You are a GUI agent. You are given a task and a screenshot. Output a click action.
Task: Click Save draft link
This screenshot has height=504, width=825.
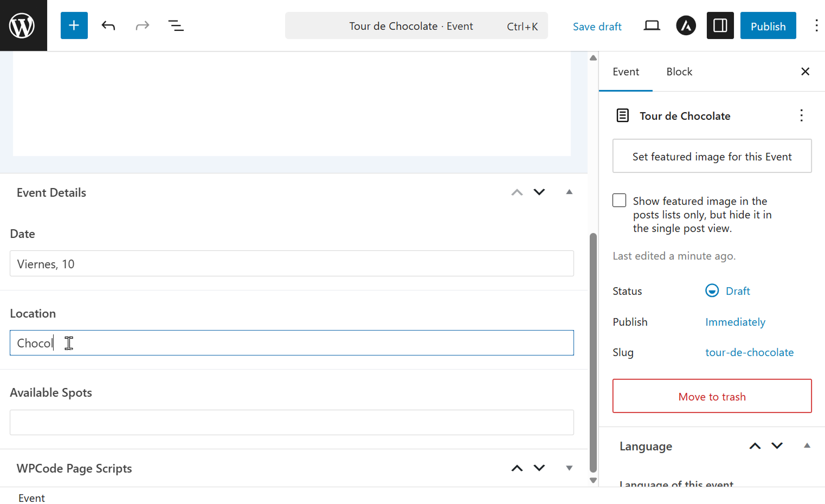(597, 27)
